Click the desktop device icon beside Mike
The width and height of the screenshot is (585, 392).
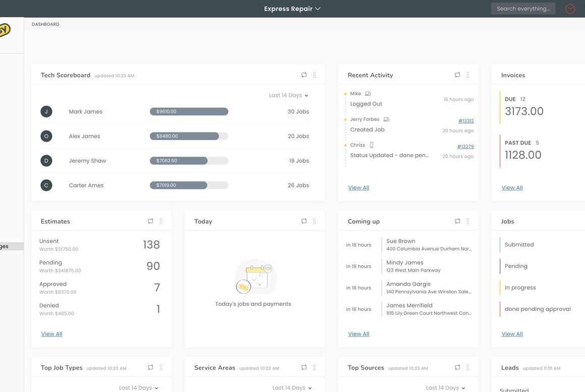[x=368, y=94]
